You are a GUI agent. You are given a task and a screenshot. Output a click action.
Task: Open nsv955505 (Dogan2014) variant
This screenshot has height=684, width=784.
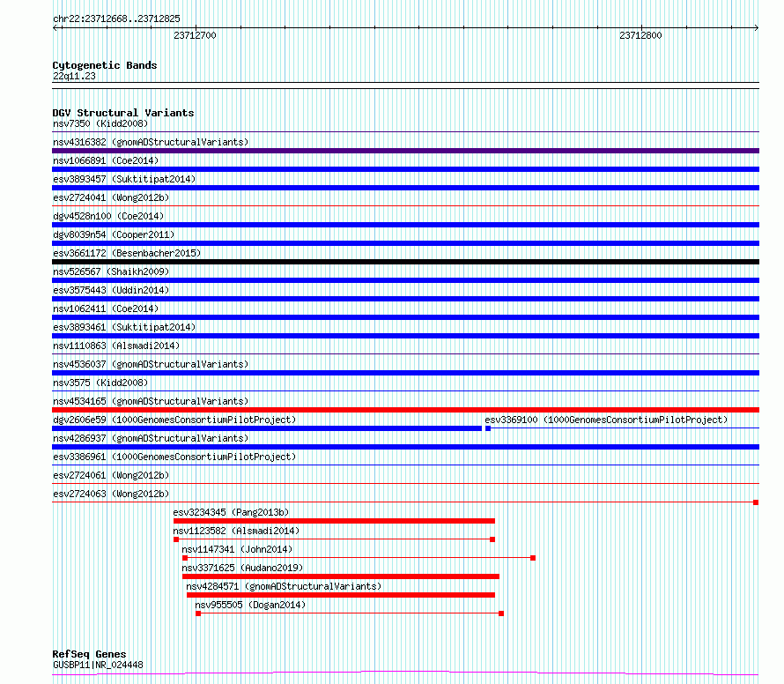(250, 605)
